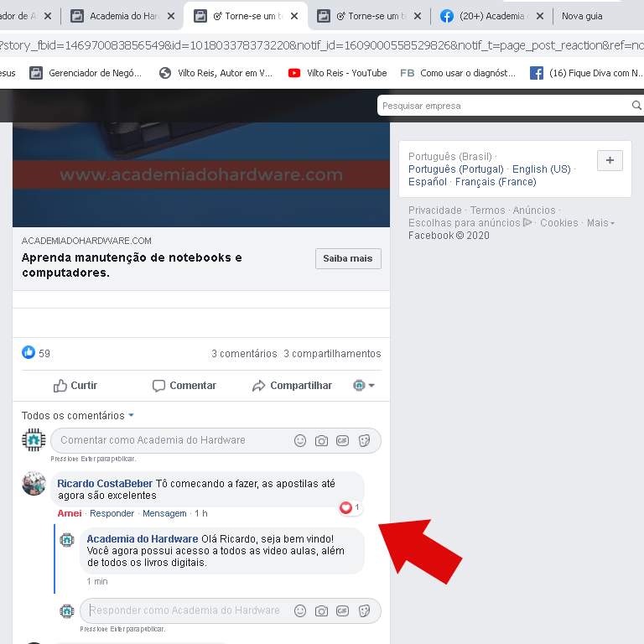The width and height of the screenshot is (644, 644).
Task: Add a sticker to the reply
Action: 364,611
